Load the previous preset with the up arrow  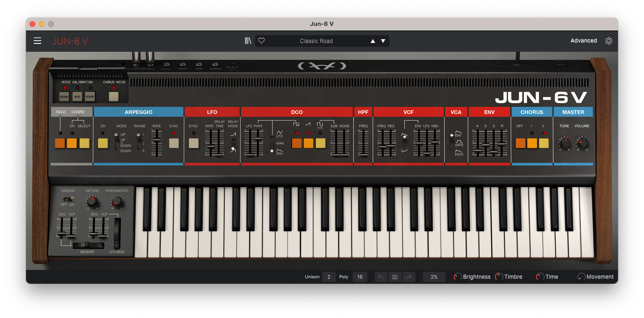point(373,41)
